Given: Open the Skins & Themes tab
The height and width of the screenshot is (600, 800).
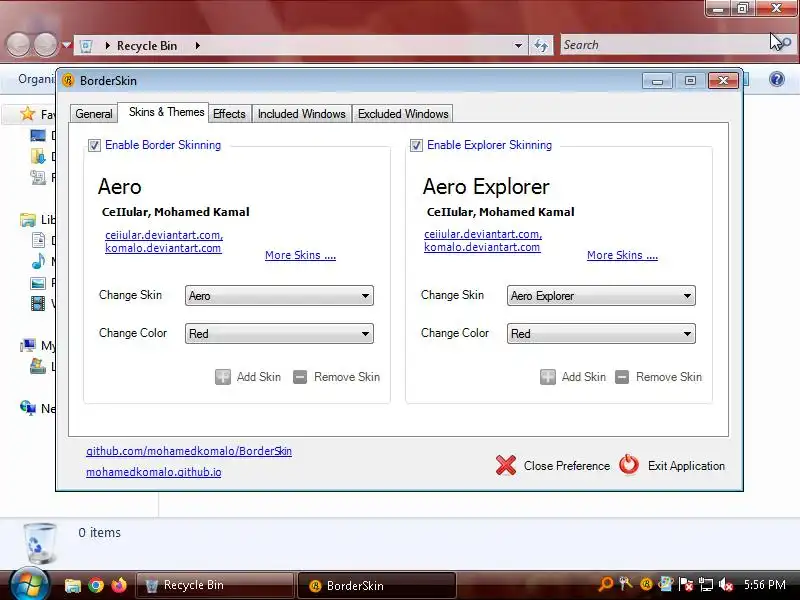Looking at the screenshot, I should point(166,112).
